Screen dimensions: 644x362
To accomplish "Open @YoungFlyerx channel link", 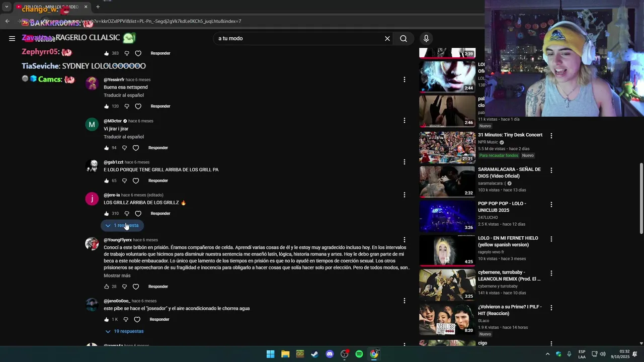I will 118,240.
